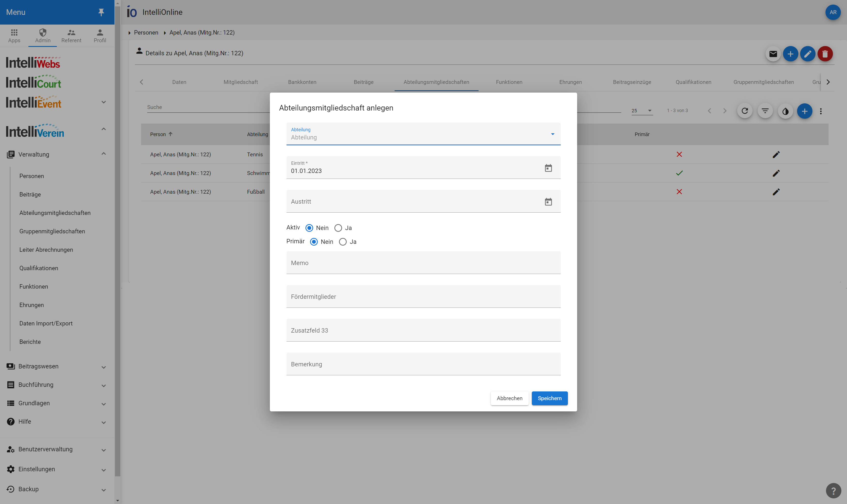Screen dimensions: 847x504
Task: Click the blue edit pencil in header
Action: click(808, 54)
